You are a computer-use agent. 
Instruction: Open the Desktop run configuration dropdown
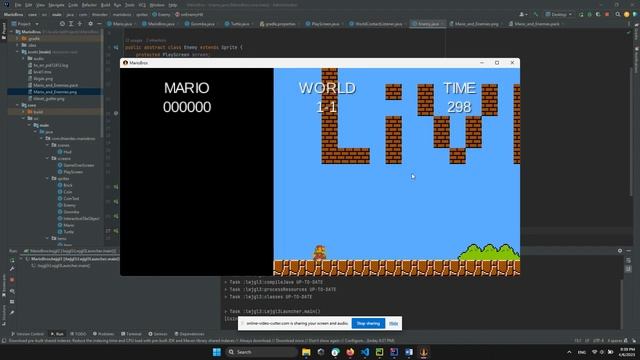tap(559, 14)
